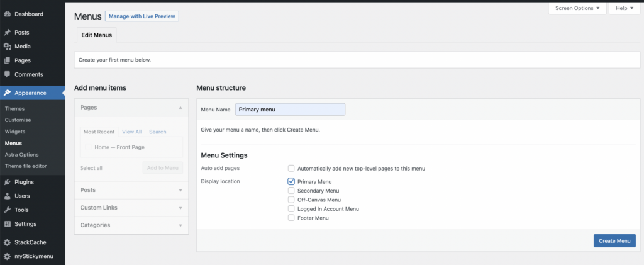The width and height of the screenshot is (644, 265).
Task: Uncheck the Primary Menu display location
Action: [291, 181]
